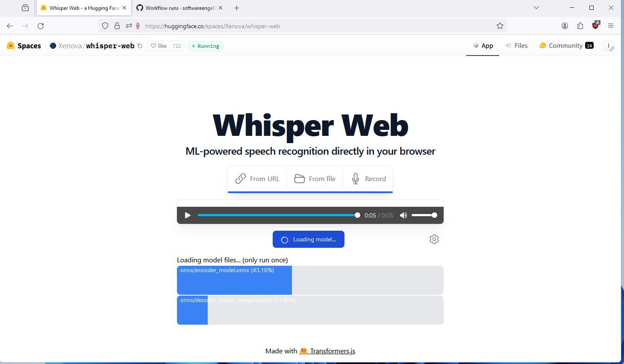Screen dimensions: 624x364
Task: Open transcription settings gear
Action: coord(434,239)
